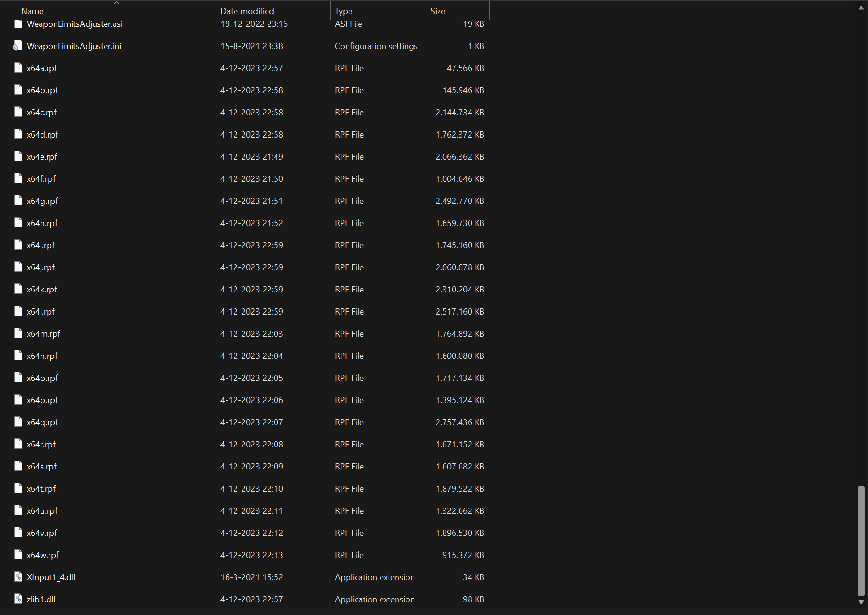
Task: Select the x64a.rpf file icon
Action: click(18, 68)
